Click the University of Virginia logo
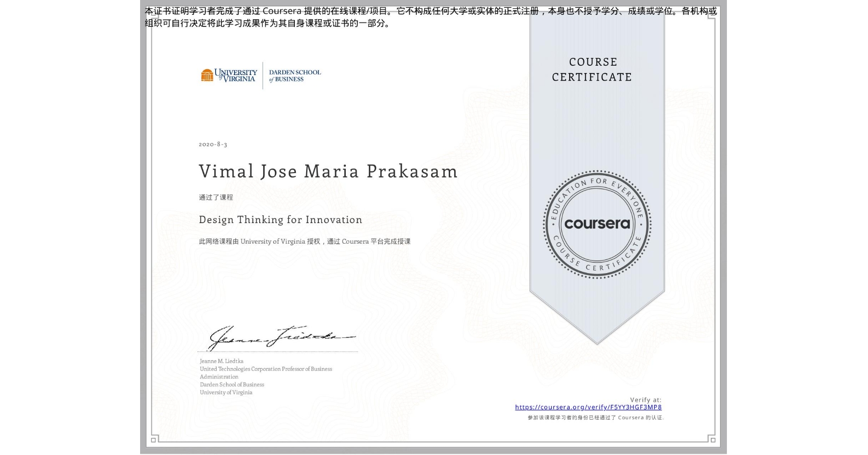The height and width of the screenshot is (455, 868). 229,76
